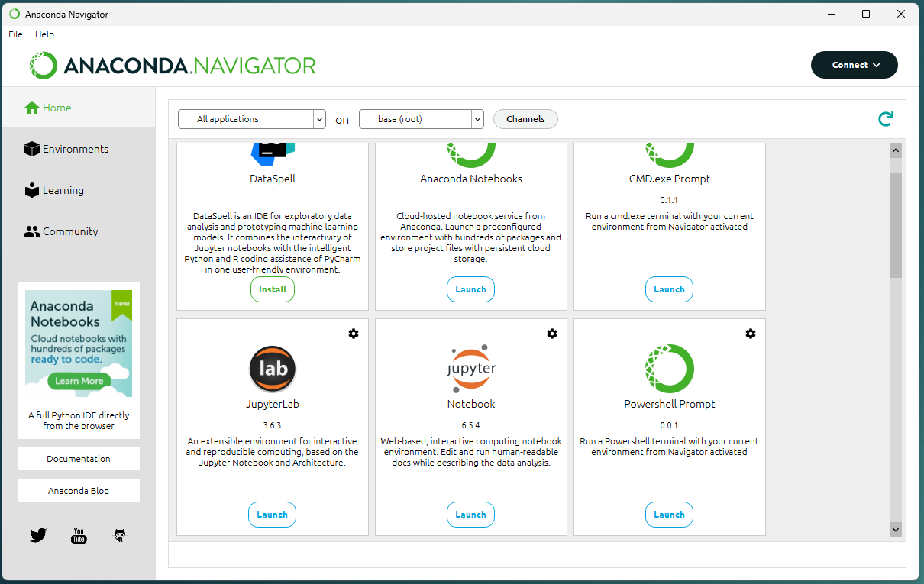Go to the Learning tab

coord(79,190)
